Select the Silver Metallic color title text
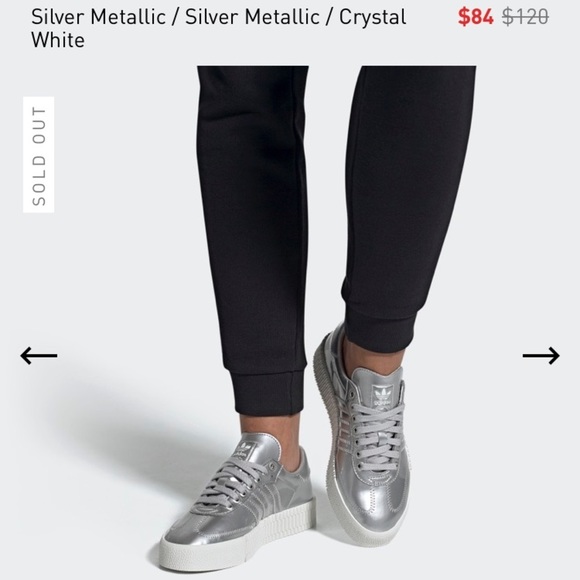Viewport: 580px width, 580px height. point(219,28)
